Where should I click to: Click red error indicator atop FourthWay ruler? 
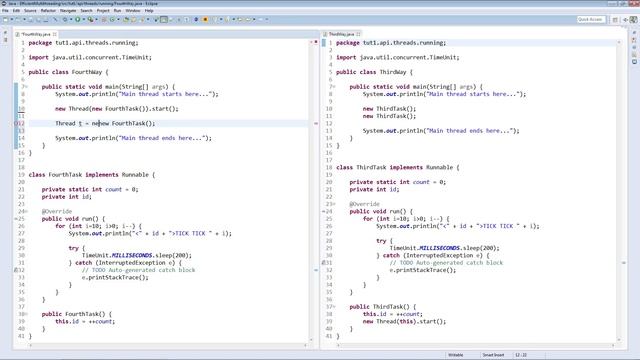[316, 42]
